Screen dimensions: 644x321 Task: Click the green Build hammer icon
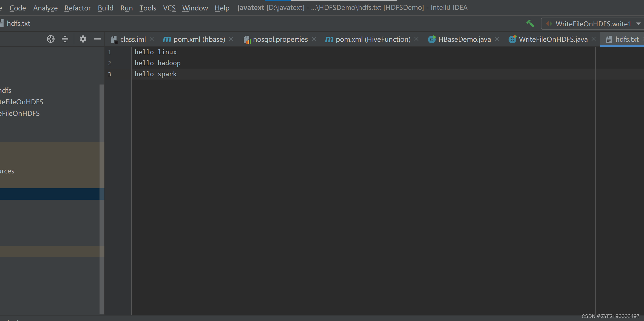(x=530, y=24)
